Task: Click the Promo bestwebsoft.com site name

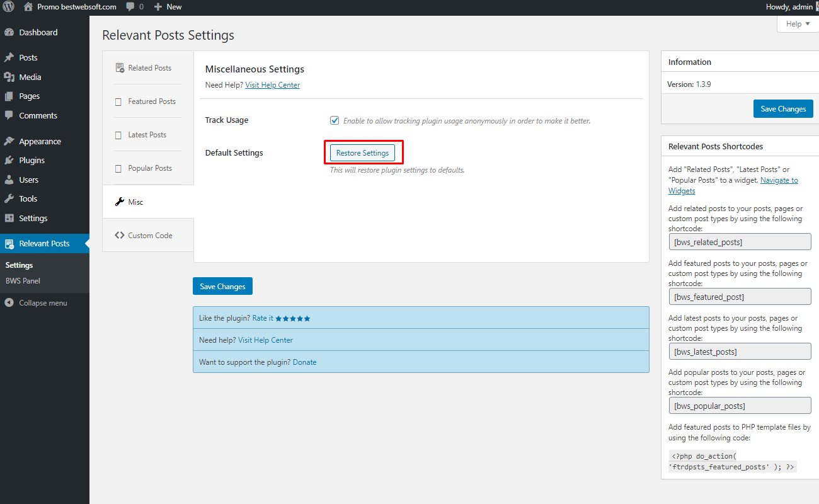Action: (77, 6)
